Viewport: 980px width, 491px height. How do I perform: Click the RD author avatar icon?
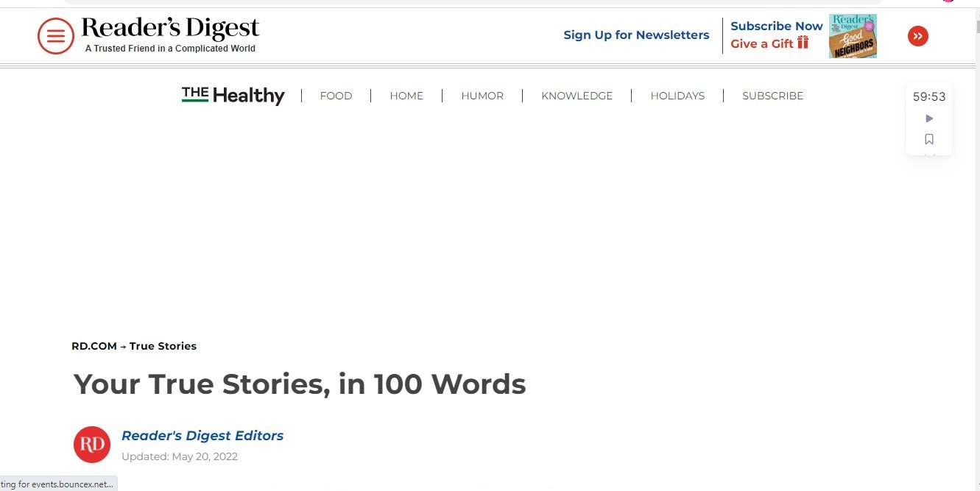[91, 444]
